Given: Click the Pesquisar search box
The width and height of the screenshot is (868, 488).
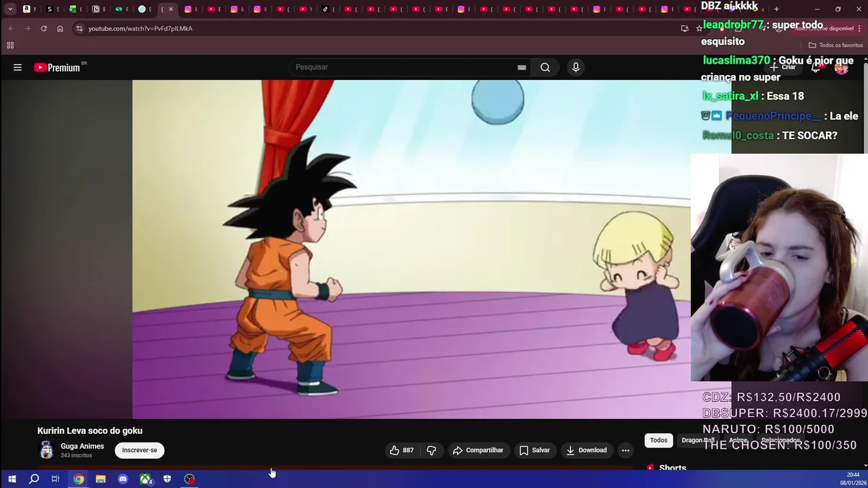Looking at the screenshot, I should (x=403, y=67).
